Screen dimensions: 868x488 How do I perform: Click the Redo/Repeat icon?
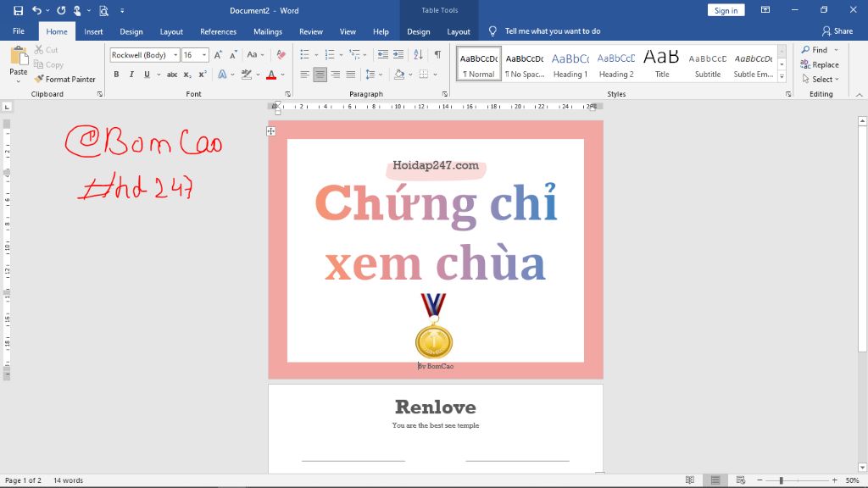tap(61, 10)
